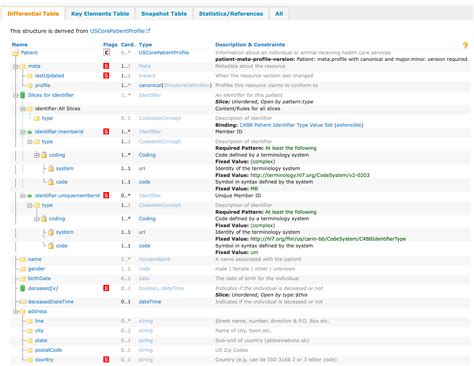
Task: Click the folder icon beside lastUpdated
Action: click(x=30, y=76)
